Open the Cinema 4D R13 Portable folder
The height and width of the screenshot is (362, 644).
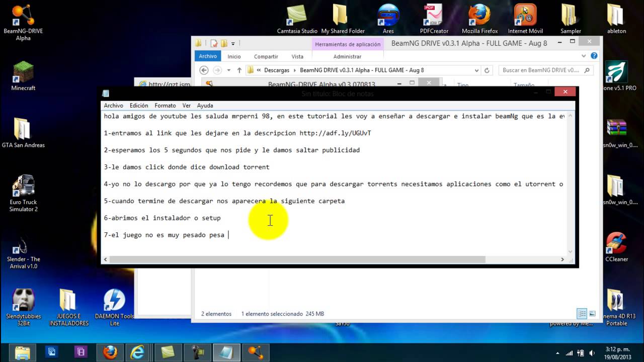pyautogui.click(x=616, y=308)
